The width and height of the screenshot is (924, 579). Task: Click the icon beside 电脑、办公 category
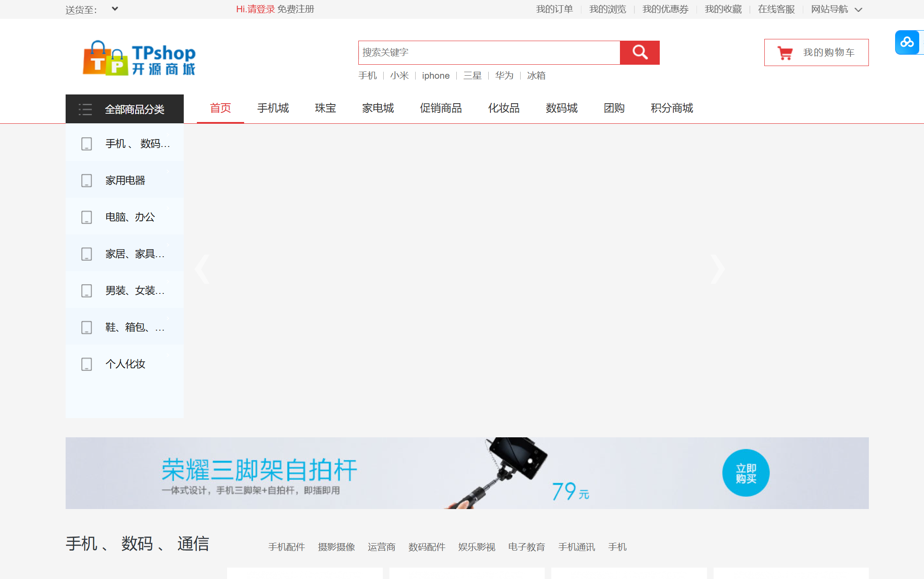click(87, 217)
